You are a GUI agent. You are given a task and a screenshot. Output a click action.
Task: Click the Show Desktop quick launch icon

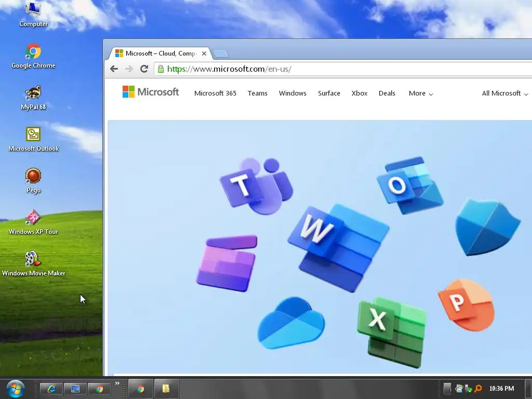tap(75, 389)
